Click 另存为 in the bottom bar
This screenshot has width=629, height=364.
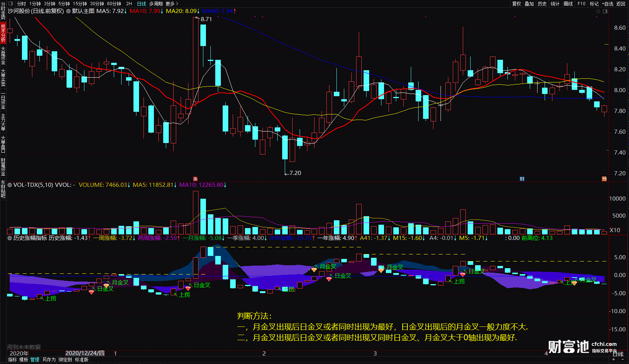[x=49, y=360]
